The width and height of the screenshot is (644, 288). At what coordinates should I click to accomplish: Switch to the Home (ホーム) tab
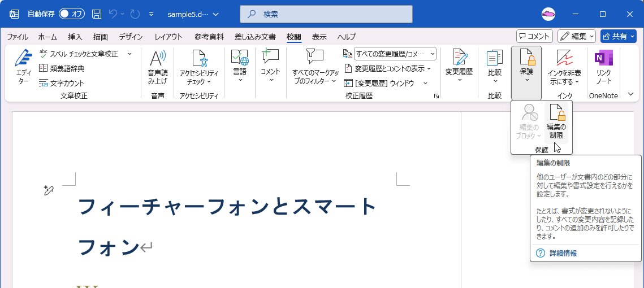pyautogui.click(x=47, y=37)
